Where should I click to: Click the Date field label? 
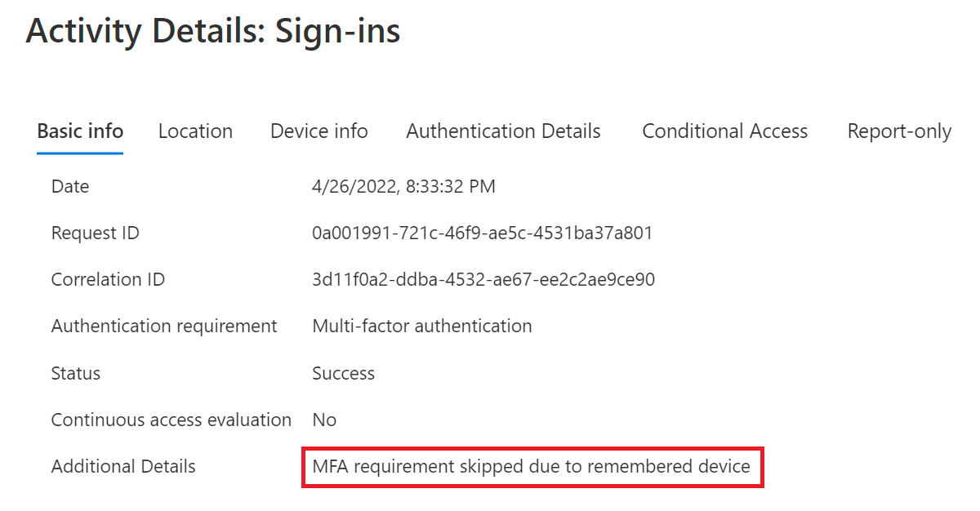point(70,187)
